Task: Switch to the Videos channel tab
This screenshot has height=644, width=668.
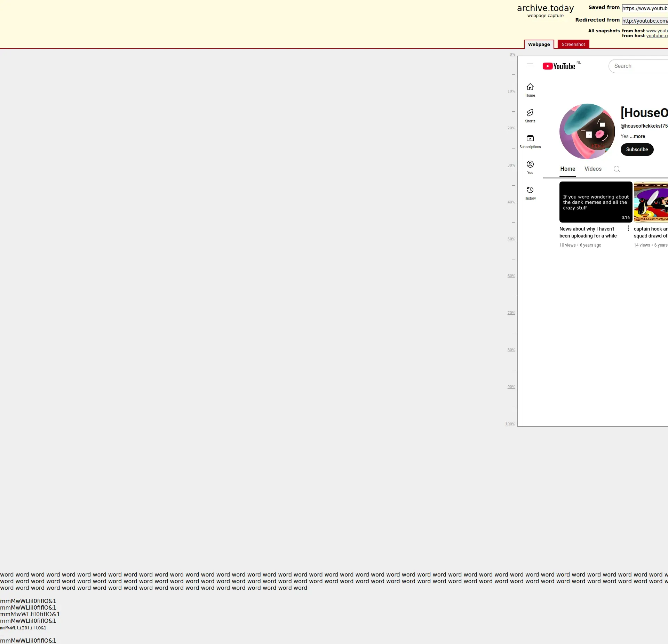Action: (593, 169)
